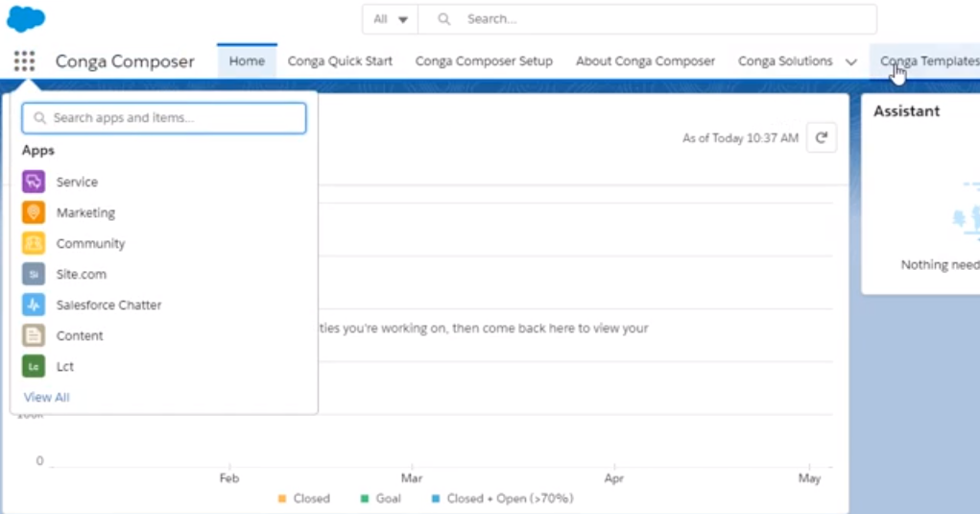Click the As of Today 10:37 AM text
980x514 pixels.
click(740, 137)
